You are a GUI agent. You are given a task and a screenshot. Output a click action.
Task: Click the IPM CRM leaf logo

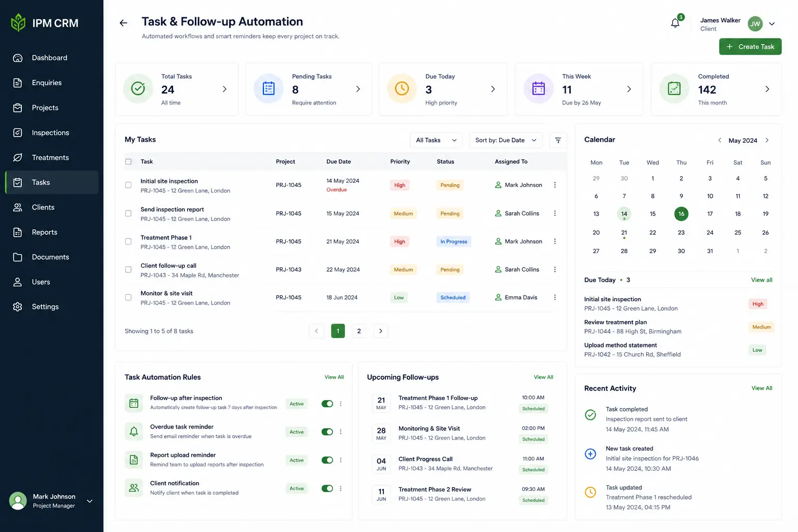point(18,22)
